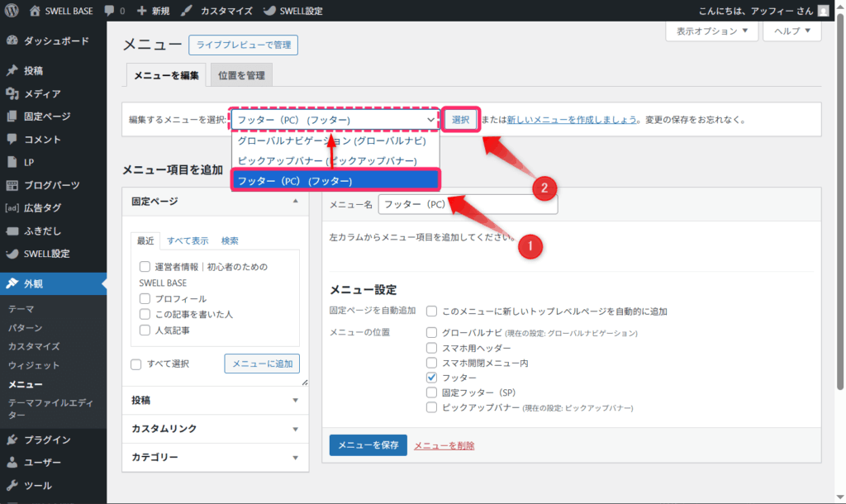Click the メニュー名 input field
This screenshot has height=504, width=846.
468,205
